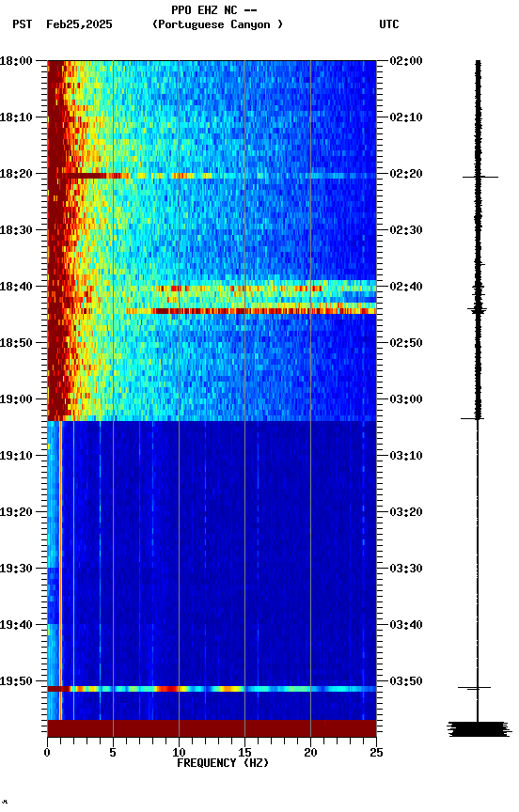
Task: Click the 5 Hz frequency axis label
Action: (113, 754)
